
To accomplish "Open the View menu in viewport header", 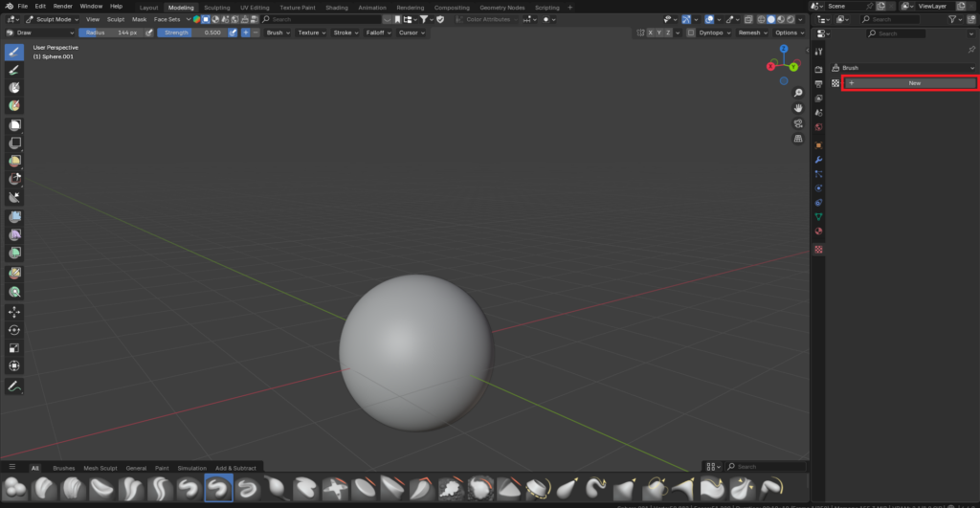I will pos(93,19).
